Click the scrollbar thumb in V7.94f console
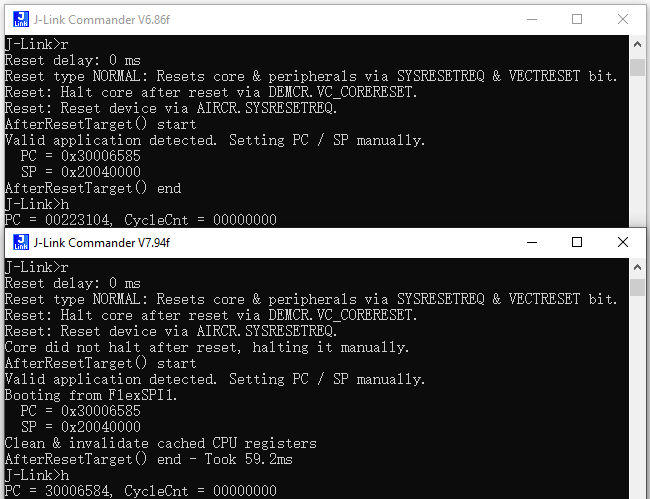Viewport: 650px width, 499px height. point(637,287)
